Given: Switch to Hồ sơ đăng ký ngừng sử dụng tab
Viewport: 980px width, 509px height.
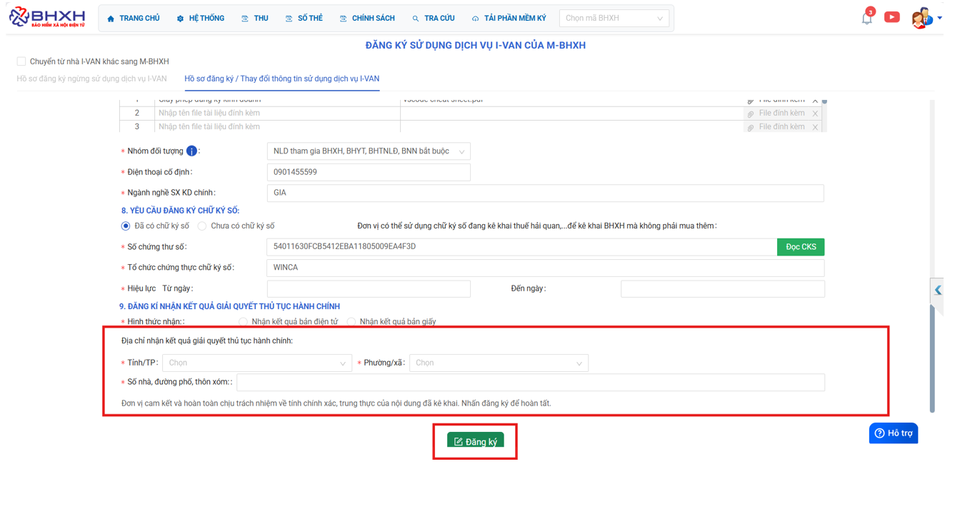Looking at the screenshot, I should [x=91, y=79].
